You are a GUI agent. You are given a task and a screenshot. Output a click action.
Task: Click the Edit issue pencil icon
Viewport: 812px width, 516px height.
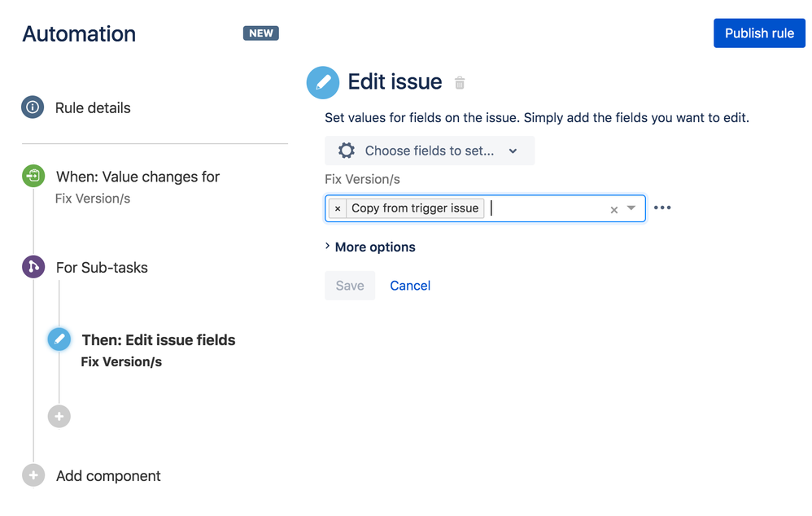323,82
